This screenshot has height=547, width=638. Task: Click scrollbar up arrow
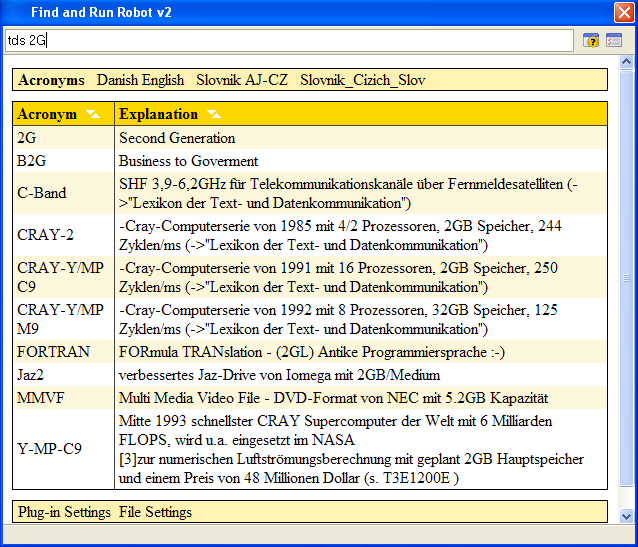[626, 62]
